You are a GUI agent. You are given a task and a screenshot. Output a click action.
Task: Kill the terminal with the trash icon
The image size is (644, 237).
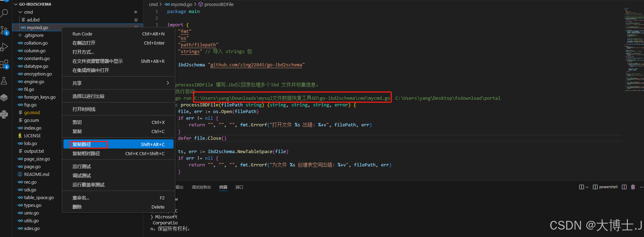[633, 187]
